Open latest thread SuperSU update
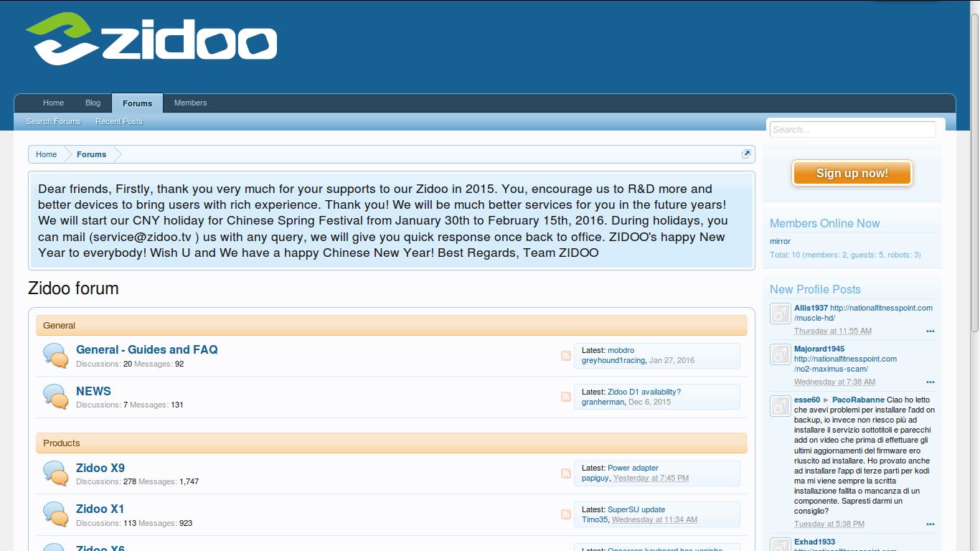Image resolution: width=980 pixels, height=551 pixels. click(636, 509)
